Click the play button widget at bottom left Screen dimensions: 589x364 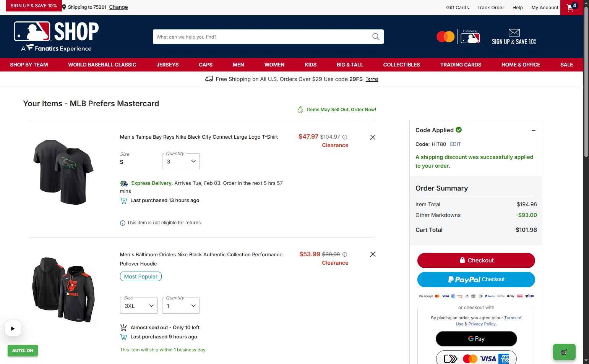click(x=13, y=328)
